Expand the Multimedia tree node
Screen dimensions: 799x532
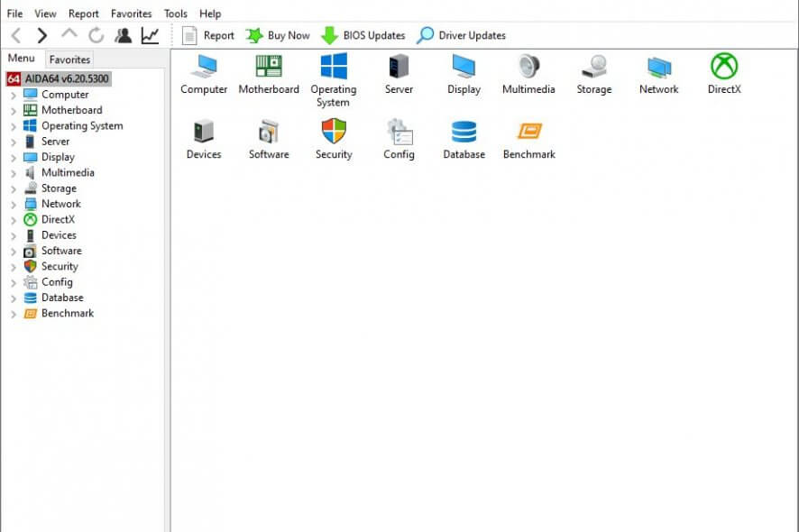coord(14,174)
